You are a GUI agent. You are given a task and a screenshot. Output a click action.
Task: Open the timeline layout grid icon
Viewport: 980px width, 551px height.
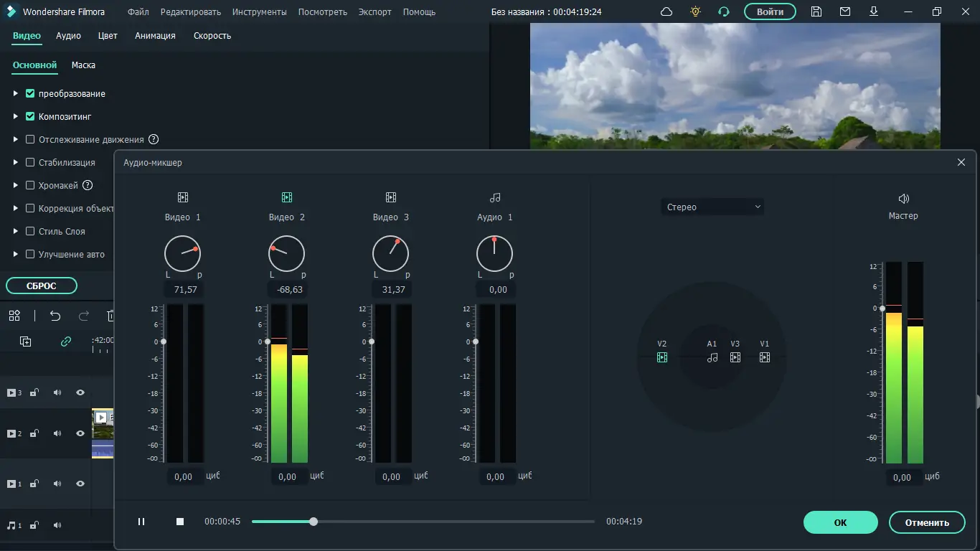point(14,316)
